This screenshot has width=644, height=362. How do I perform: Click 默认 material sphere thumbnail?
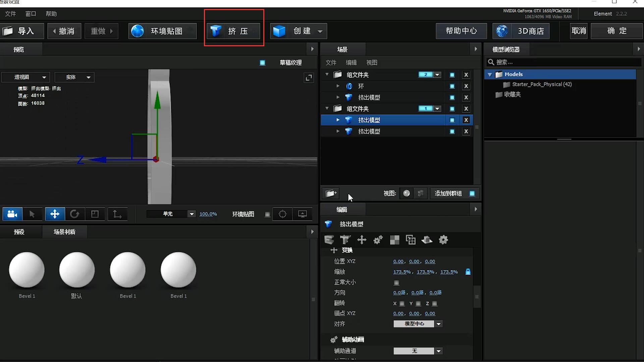tap(77, 269)
